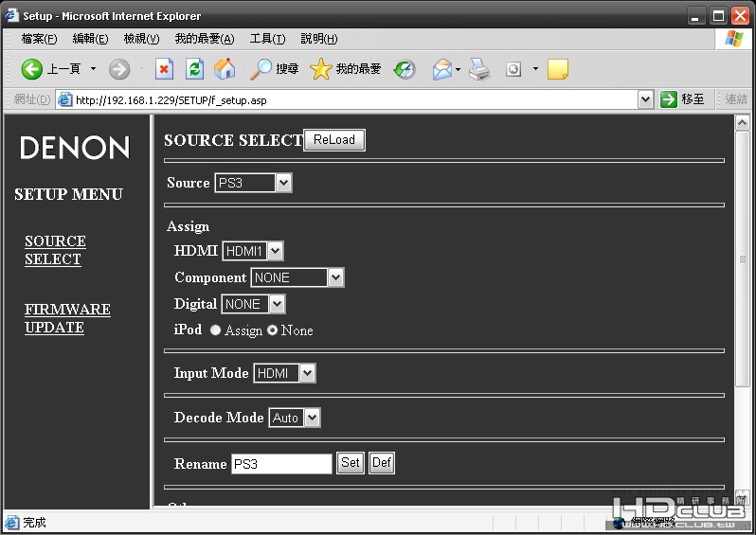Go to the Home page icon
The image size is (756, 535).
[225, 69]
